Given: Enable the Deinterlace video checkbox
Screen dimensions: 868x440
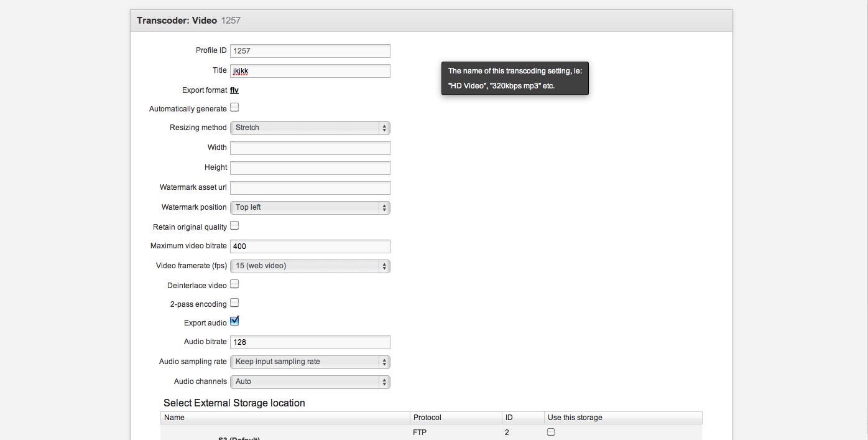Looking at the screenshot, I should (x=234, y=284).
